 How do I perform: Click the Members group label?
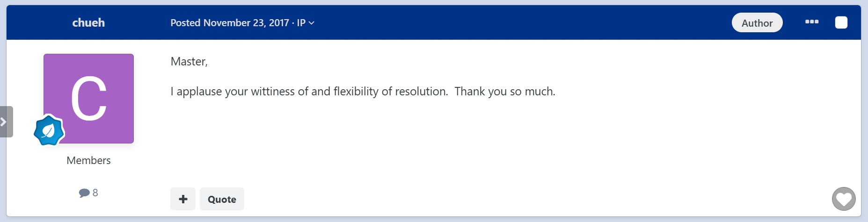[88, 160]
